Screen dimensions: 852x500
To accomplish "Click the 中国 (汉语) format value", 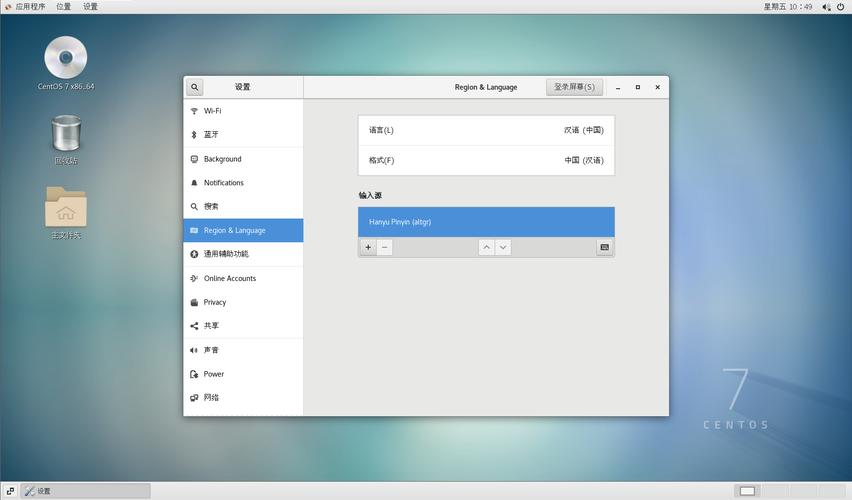I will pyautogui.click(x=584, y=160).
